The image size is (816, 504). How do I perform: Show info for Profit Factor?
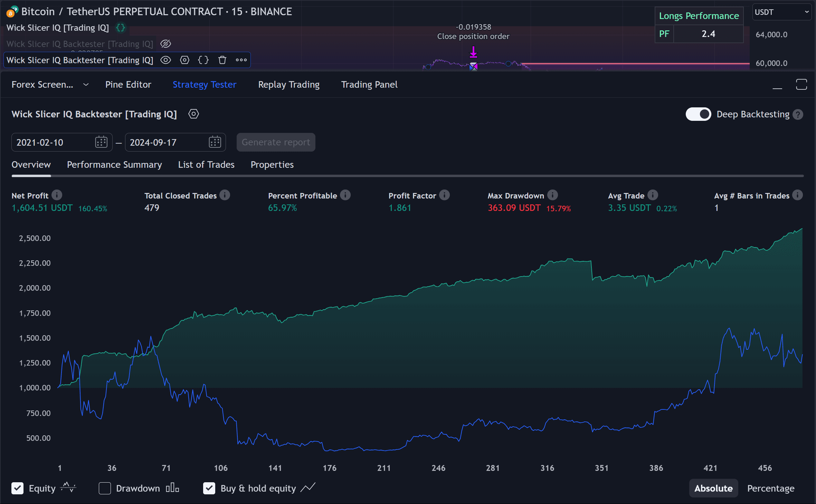pyautogui.click(x=444, y=195)
